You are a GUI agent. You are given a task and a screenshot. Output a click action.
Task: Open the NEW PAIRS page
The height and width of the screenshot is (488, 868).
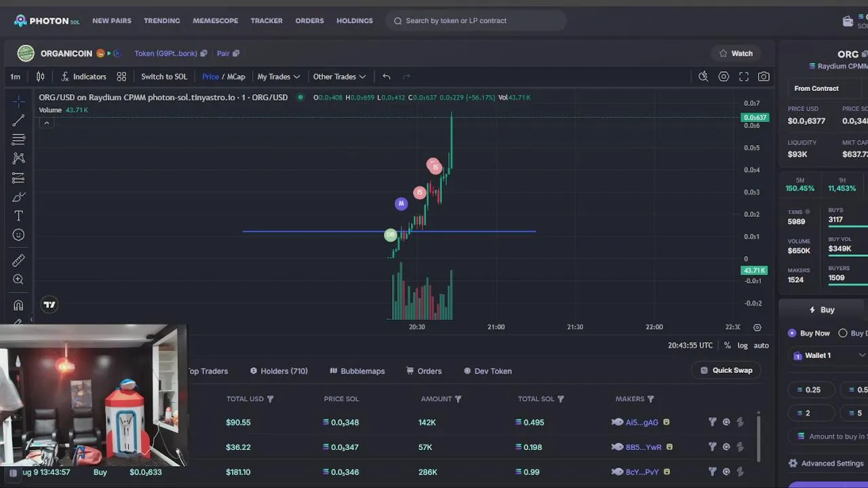112,21
